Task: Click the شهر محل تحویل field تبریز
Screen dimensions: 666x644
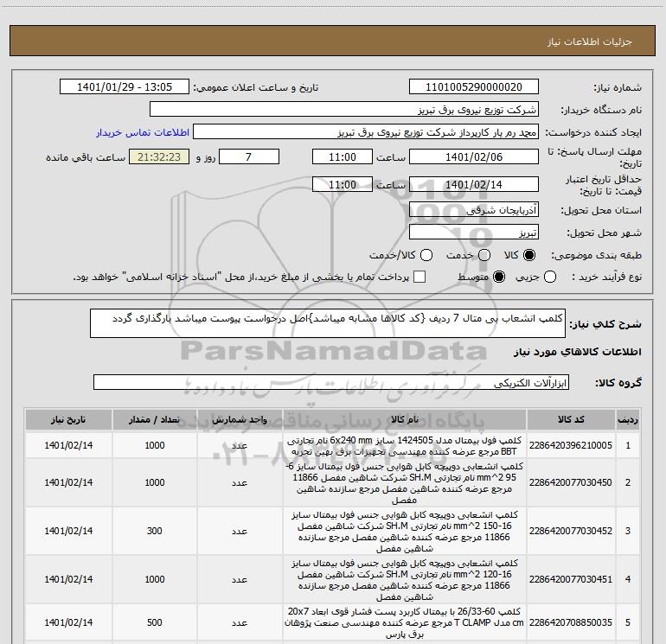Action: [x=474, y=233]
